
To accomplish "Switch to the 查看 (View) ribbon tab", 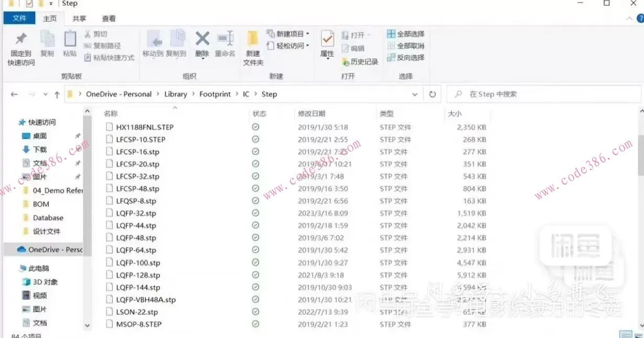I will 108,18.
